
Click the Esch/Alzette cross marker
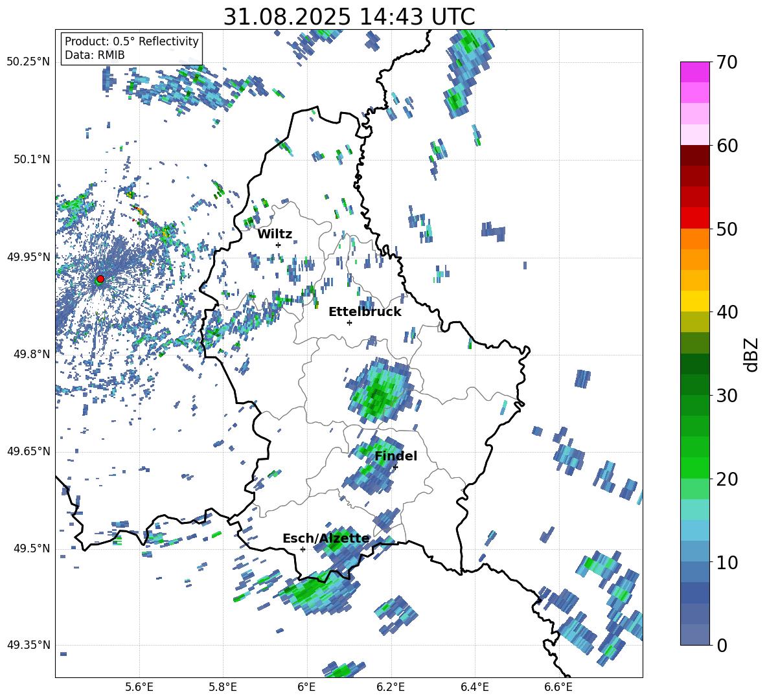coord(303,549)
